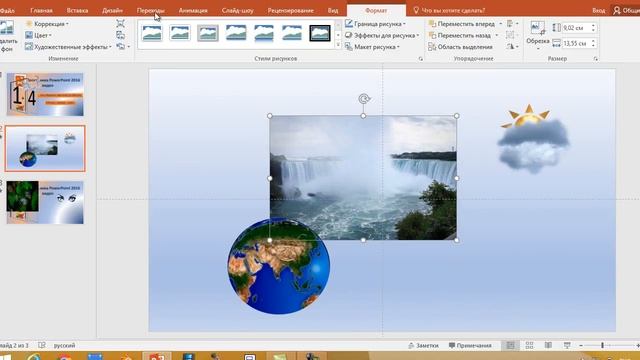Open the Цвет (Color) dropdown
This screenshot has width=640, height=360.
(38, 36)
